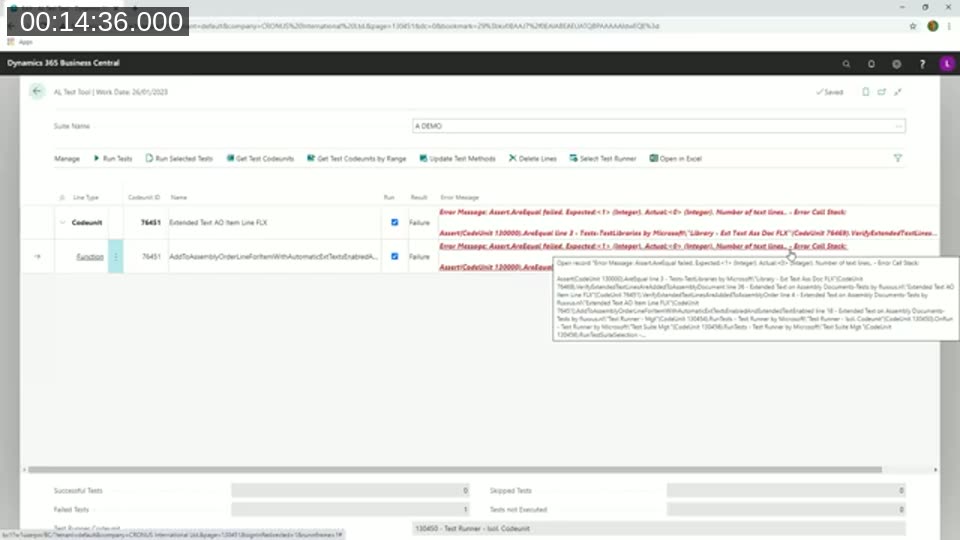
Task: Select the row arrow indicator for Function line
Action: (x=37, y=257)
